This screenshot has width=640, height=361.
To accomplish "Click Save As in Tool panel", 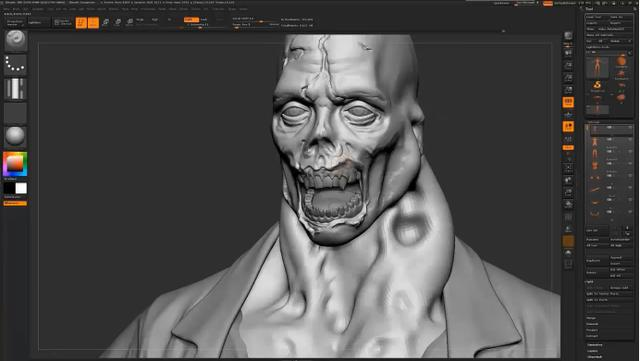I will [x=620, y=17].
